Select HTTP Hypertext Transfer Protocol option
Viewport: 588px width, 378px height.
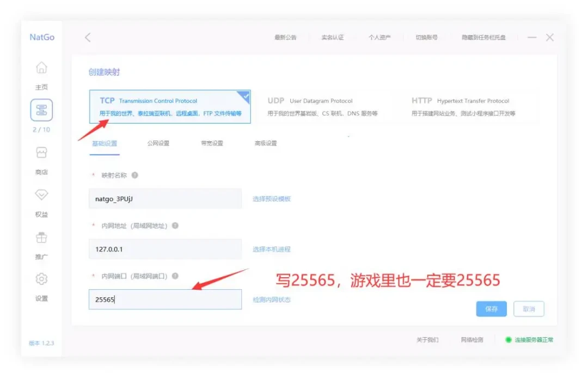click(463, 107)
